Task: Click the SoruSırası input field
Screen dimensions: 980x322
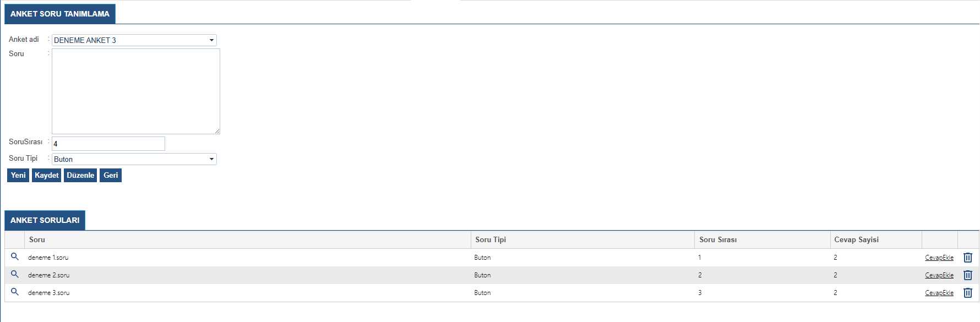Action: [x=108, y=144]
